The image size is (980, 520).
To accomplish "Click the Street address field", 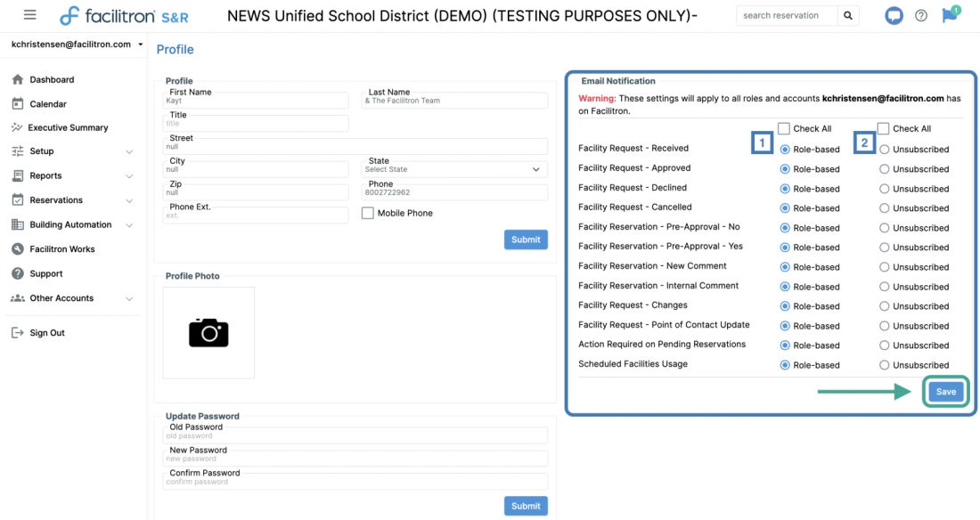I will 355,147.
